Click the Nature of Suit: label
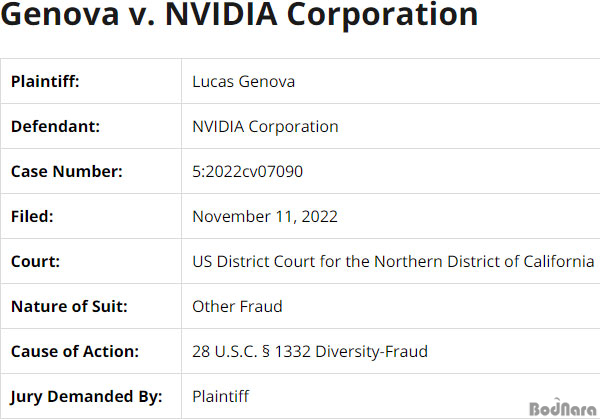The width and height of the screenshot is (600, 419). pyautogui.click(x=69, y=307)
